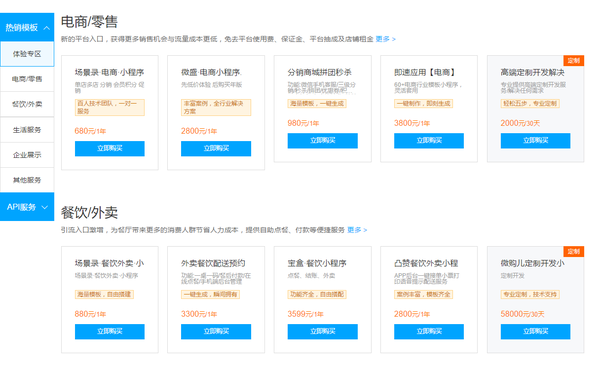
Task: Open the 宝盒·餐饮小程序 title
Action: coord(317,263)
